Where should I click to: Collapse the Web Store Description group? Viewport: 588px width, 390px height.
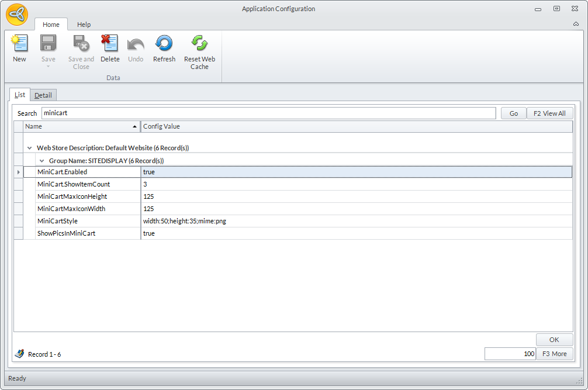(29, 148)
